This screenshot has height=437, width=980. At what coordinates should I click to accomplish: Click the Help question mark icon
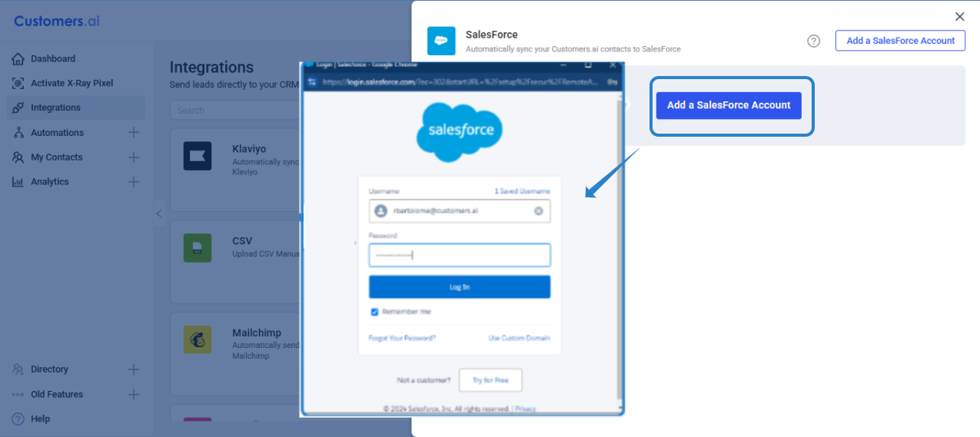(x=18, y=419)
